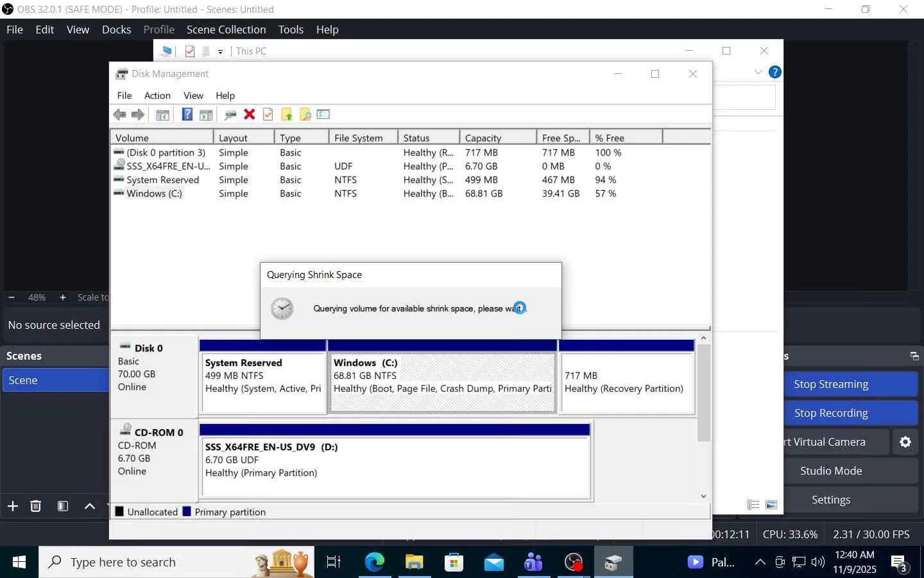The width and height of the screenshot is (924, 578).
Task: Click scroll up arrow in disk graphical view
Action: click(x=704, y=338)
